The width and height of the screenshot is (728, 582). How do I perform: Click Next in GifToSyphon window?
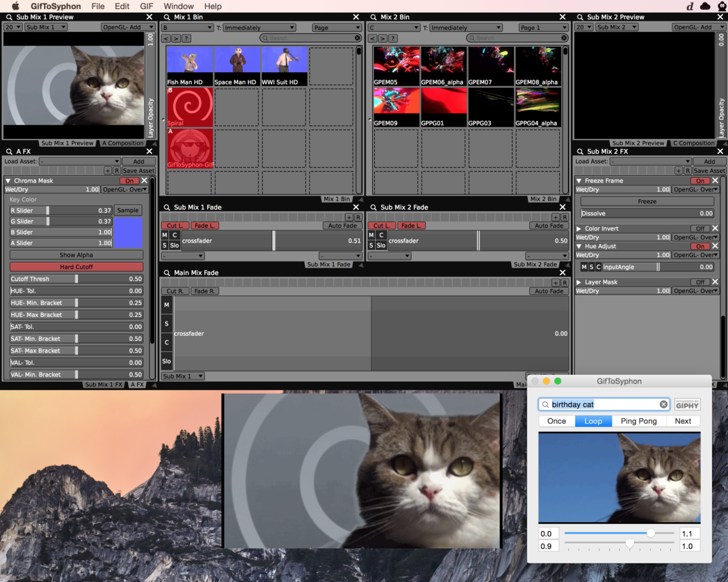pyautogui.click(x=683, y=421)
